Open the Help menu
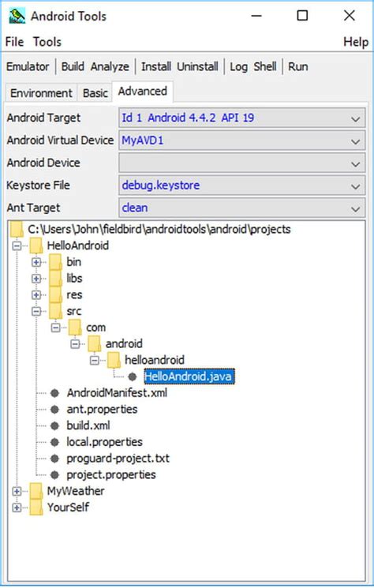Image resolution: width=374 pixels, height=588 pixels. pos(356,42)
